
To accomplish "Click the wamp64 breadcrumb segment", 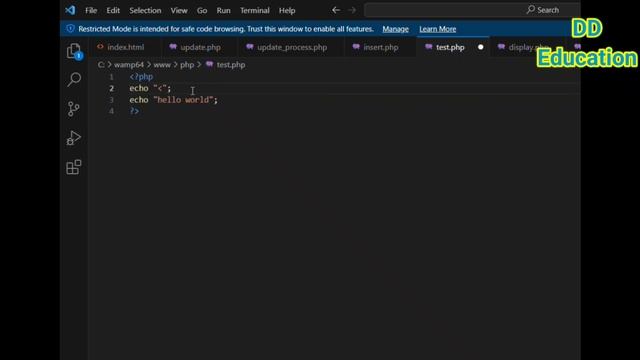I will 129,65.
